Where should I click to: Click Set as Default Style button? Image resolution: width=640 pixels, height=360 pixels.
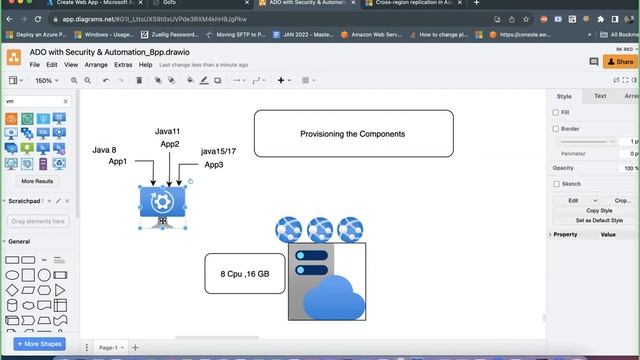[599, 220]
